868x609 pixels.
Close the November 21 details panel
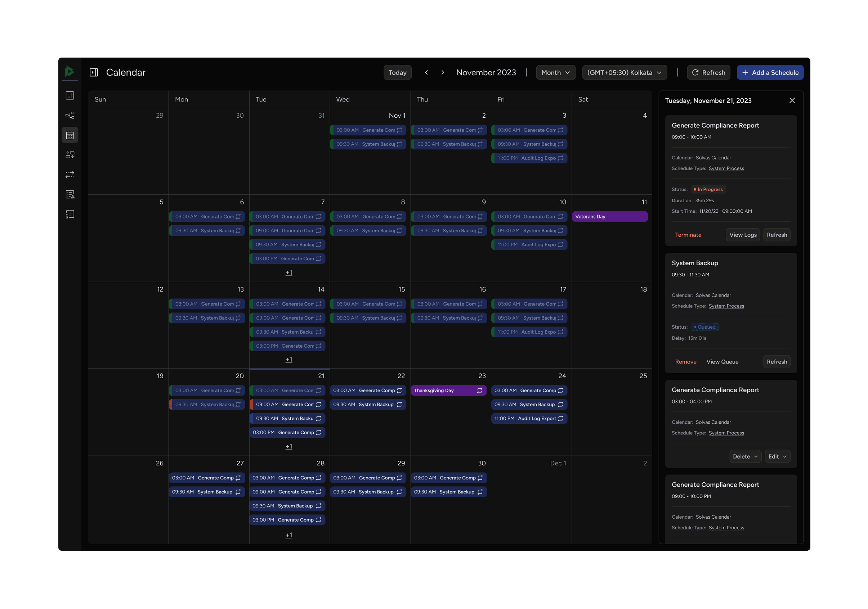pyautogui.click(x=792, y=100)
